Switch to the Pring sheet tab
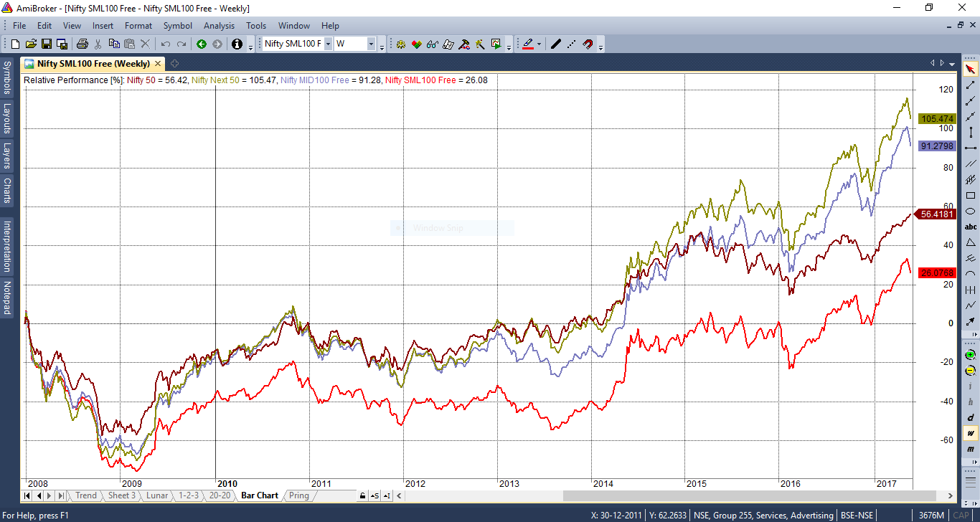Image resolution: width=980 pixels, height=522 pixels. [x=299, y=495]
